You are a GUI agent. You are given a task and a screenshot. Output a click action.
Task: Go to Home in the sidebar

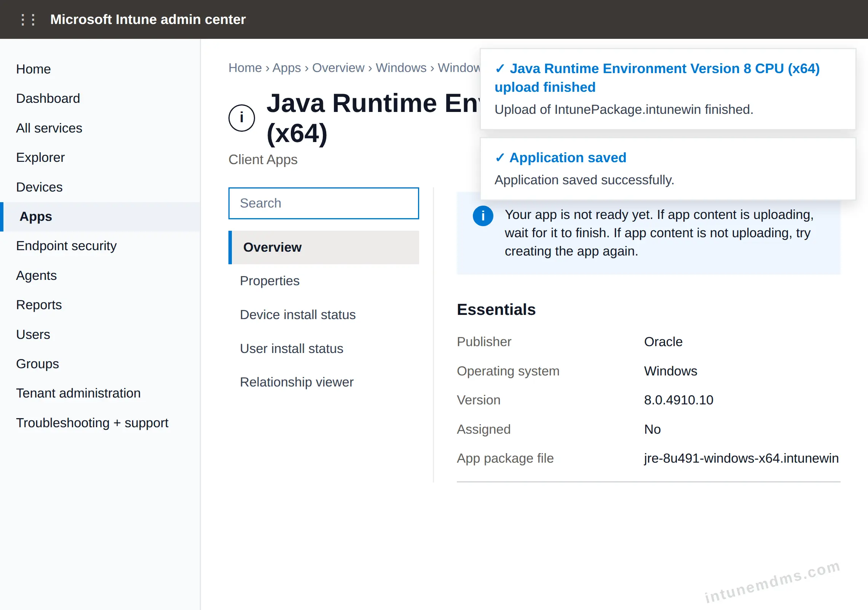[x=34, y=69]
